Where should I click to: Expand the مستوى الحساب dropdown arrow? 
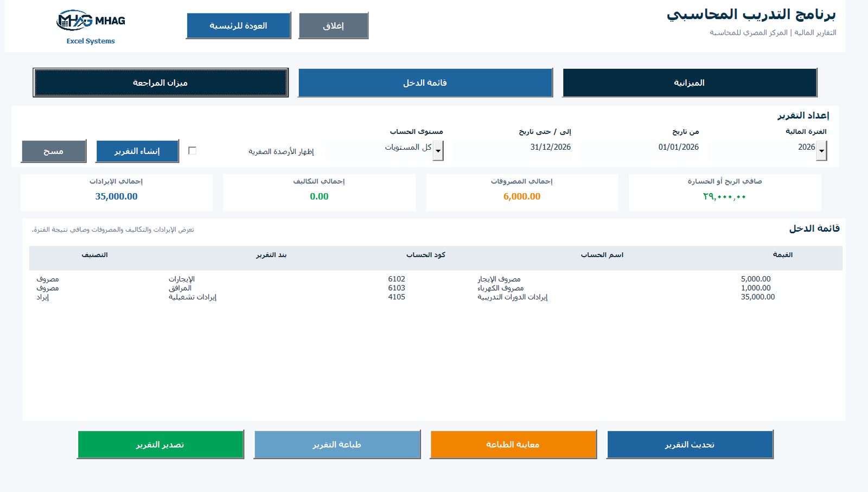click(x=438, y=151)
